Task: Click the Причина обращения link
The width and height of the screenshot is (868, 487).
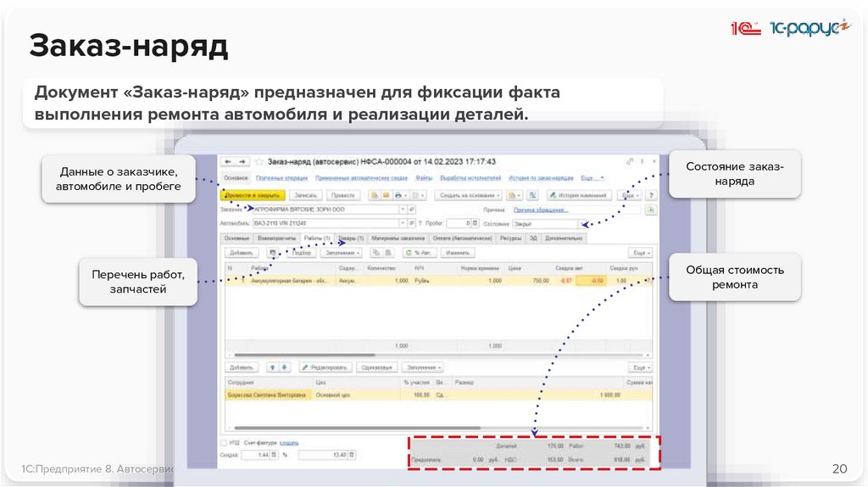Action: click(x=541, y=210)
